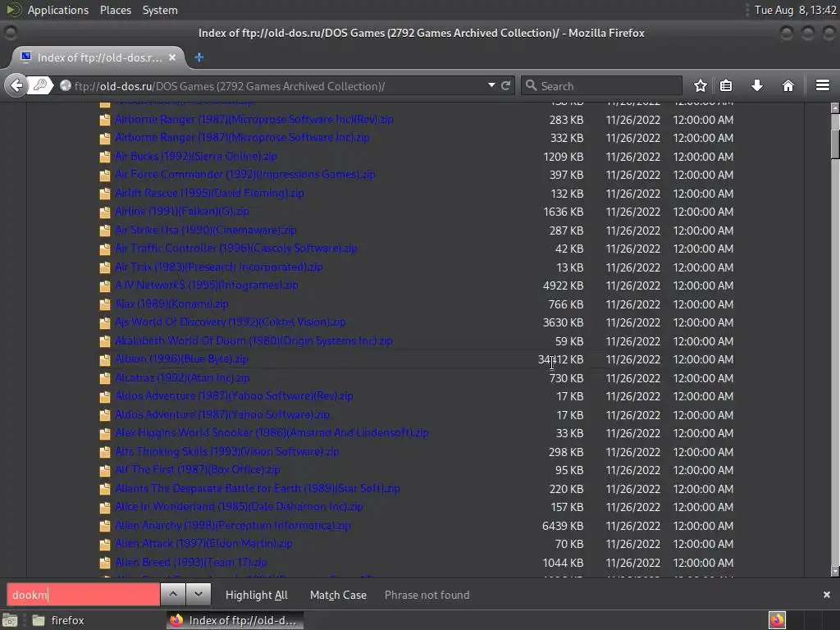Select the Index of ftp://old-dos.r... tab
This screenshot has height=630, width=840.
pos(98,57)
